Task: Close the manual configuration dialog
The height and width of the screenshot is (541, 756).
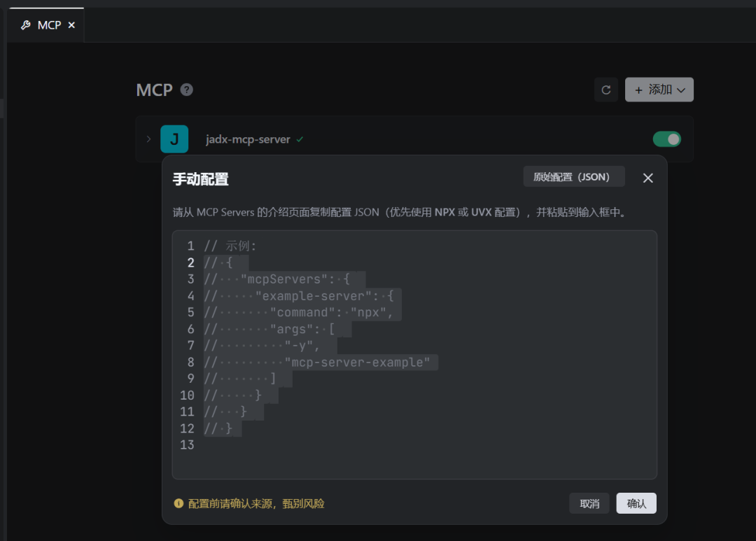Action: click(648, 178)
